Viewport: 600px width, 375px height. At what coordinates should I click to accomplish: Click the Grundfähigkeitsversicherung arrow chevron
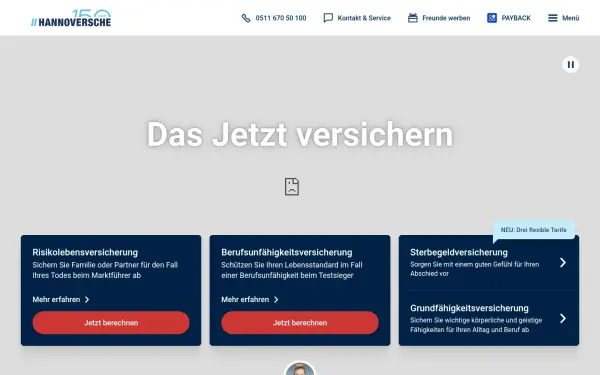point(563,318)
